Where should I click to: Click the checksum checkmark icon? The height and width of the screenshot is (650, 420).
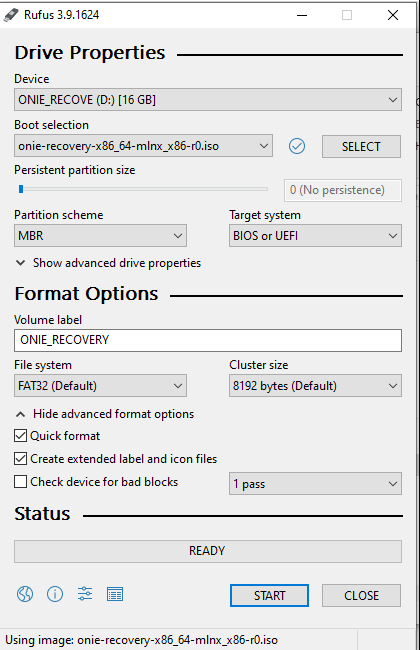tap(297, 146)
